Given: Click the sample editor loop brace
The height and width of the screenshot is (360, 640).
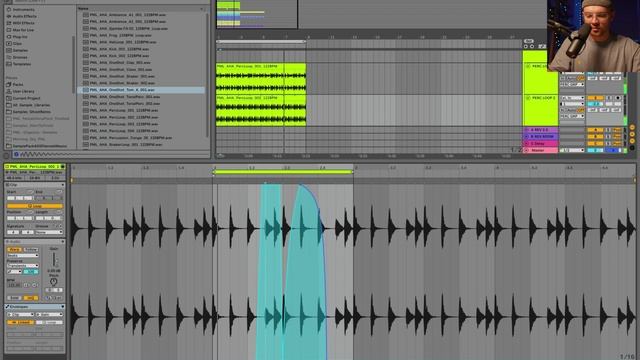Looking at the screenshot, I should [x=282, y=172].
